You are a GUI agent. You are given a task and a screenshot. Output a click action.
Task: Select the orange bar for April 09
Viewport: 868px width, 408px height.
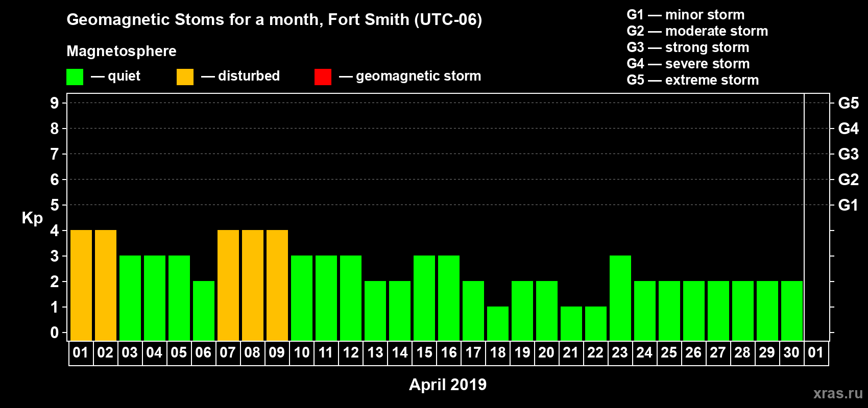point(277,286)
